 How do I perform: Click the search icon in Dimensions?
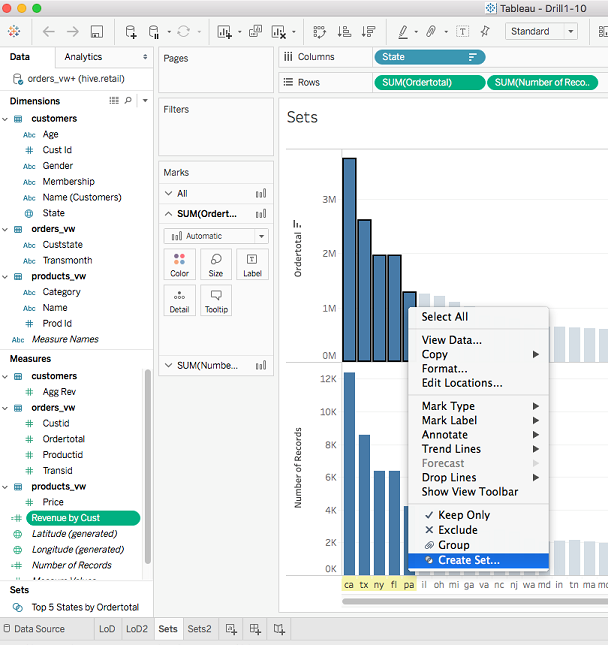pos(128,101)
